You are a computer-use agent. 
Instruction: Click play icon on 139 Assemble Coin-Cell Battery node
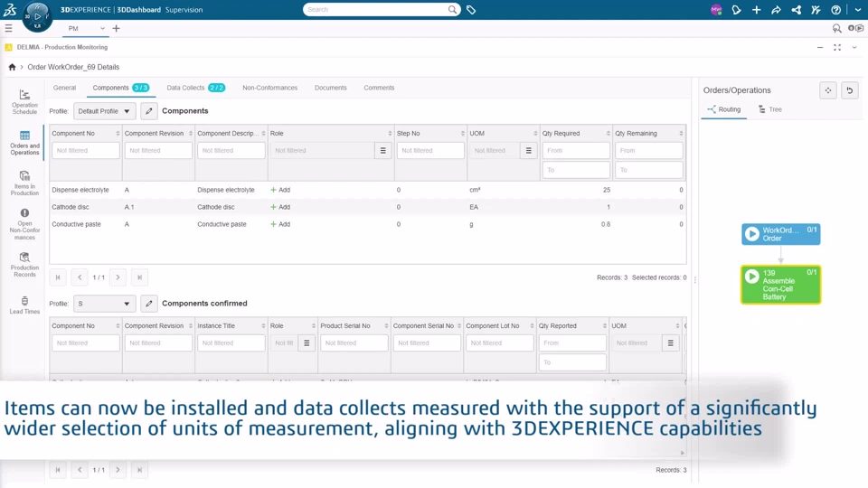[751, 277]
